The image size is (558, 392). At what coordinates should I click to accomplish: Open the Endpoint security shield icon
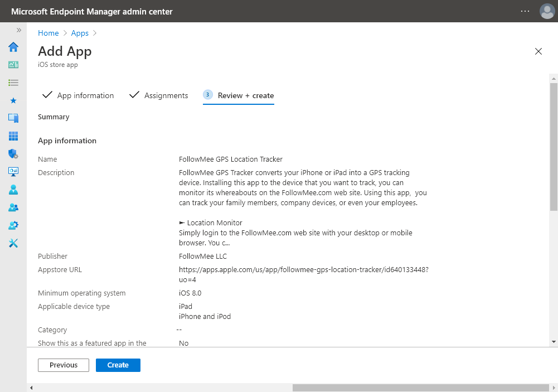pos(13,154)
